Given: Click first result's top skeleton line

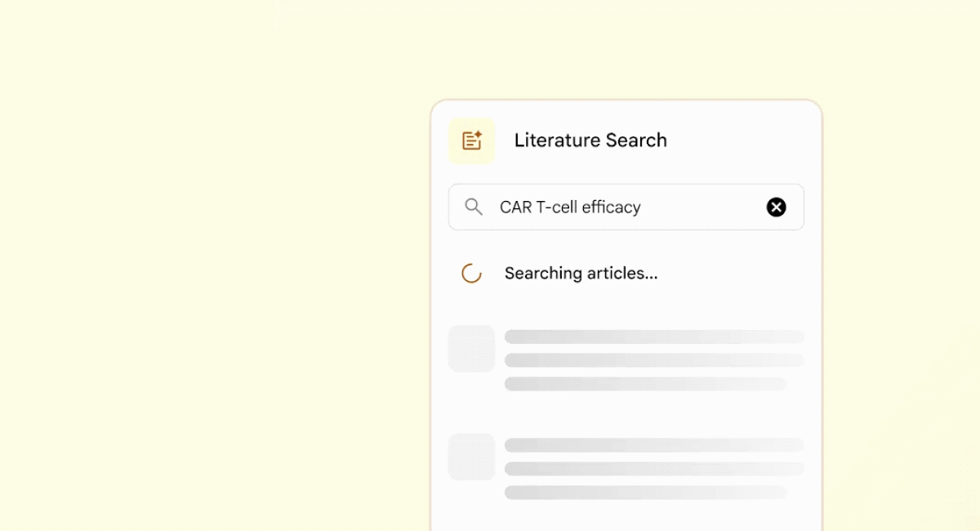Looking at the screenshot, I should click(654, 337).
